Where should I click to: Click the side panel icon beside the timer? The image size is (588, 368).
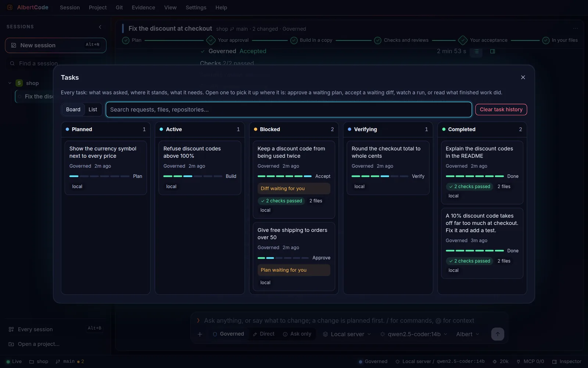click(493, 52)
